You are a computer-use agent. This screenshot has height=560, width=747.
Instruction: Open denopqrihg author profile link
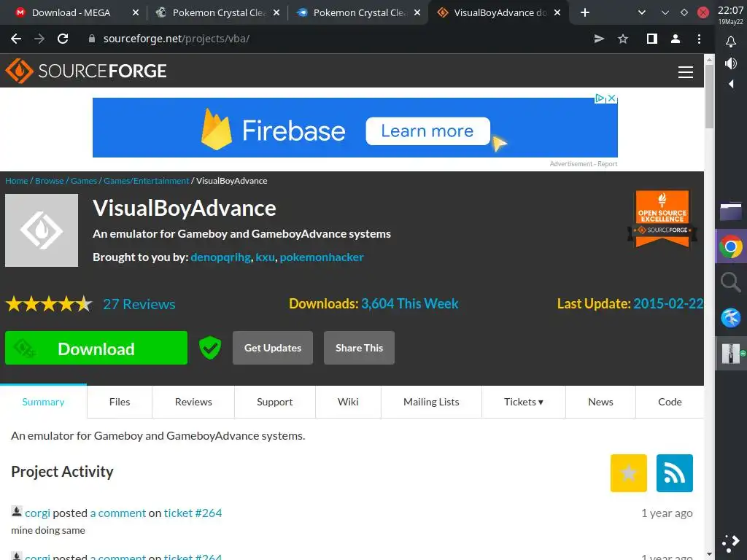(220, 257)
